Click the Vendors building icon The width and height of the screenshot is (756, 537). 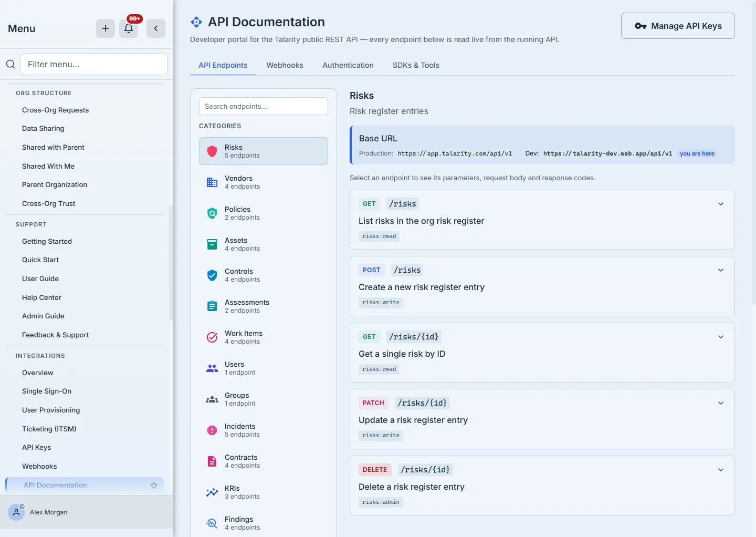click(212, 182)
